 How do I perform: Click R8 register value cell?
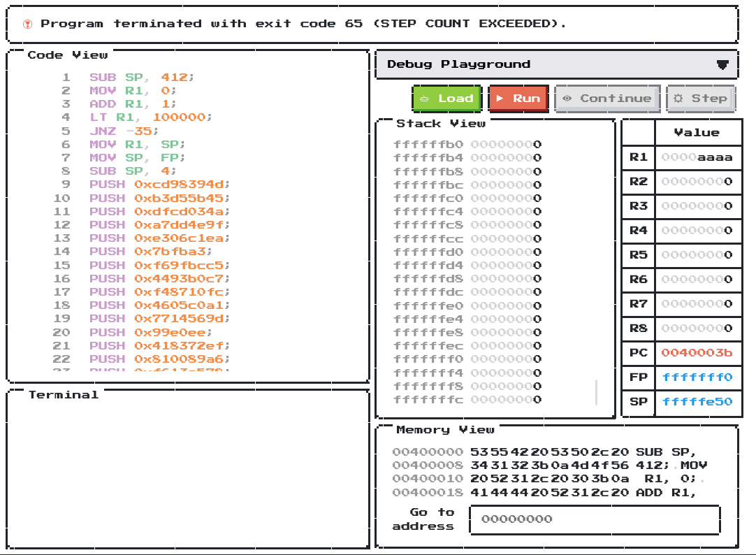pos(697,329)
